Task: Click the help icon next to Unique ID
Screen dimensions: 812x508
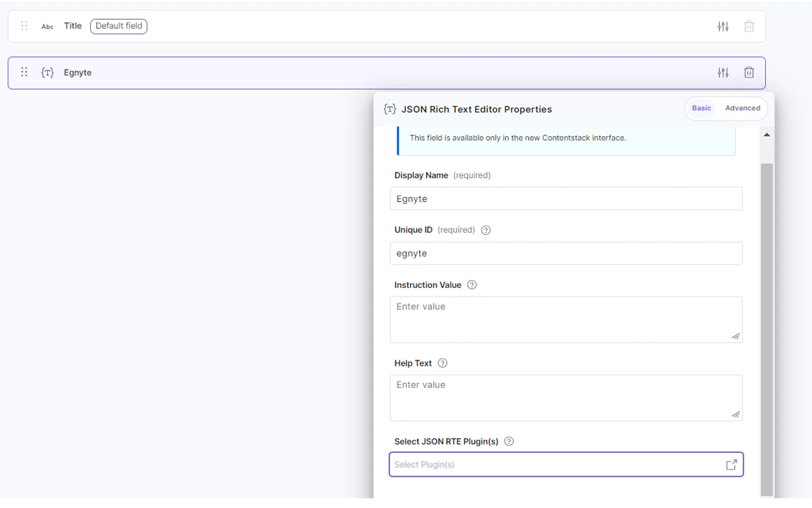Action: 486,230
